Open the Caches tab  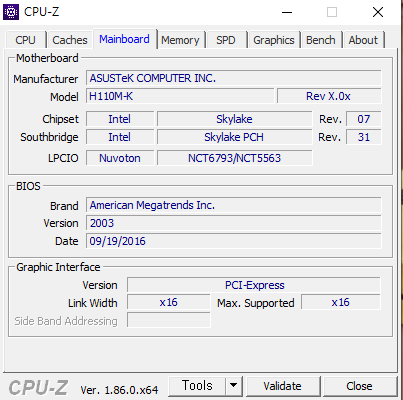click(70, 40)
